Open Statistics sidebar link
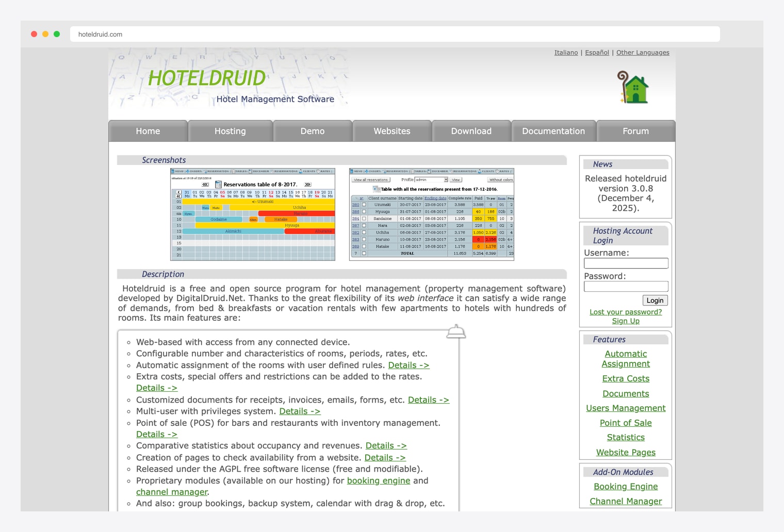Screen dimensions: 784x532 (626, 437)
